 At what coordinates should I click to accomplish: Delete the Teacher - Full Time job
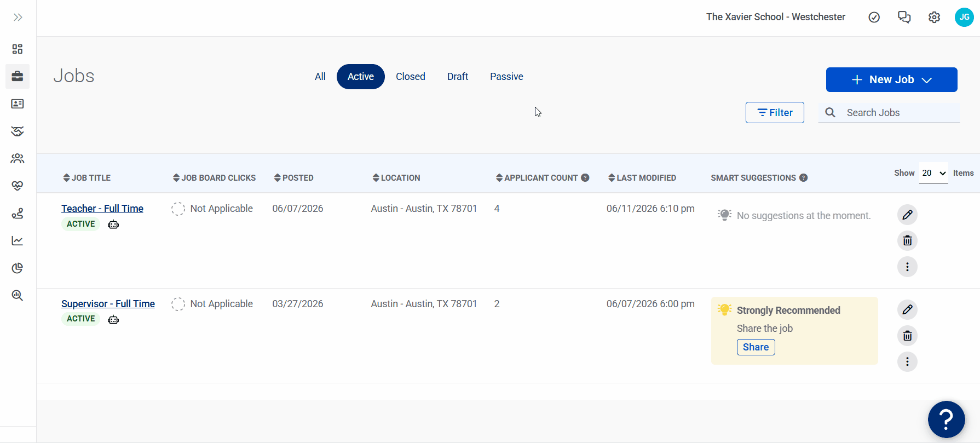coord(907,240)
